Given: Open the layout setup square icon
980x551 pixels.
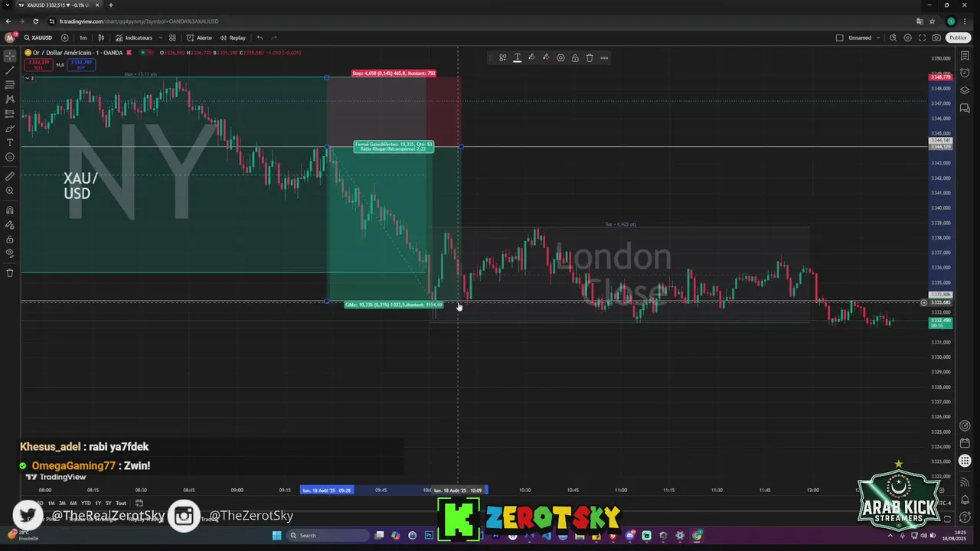Looking at the screenshot, I should click(x=840, y=37).
